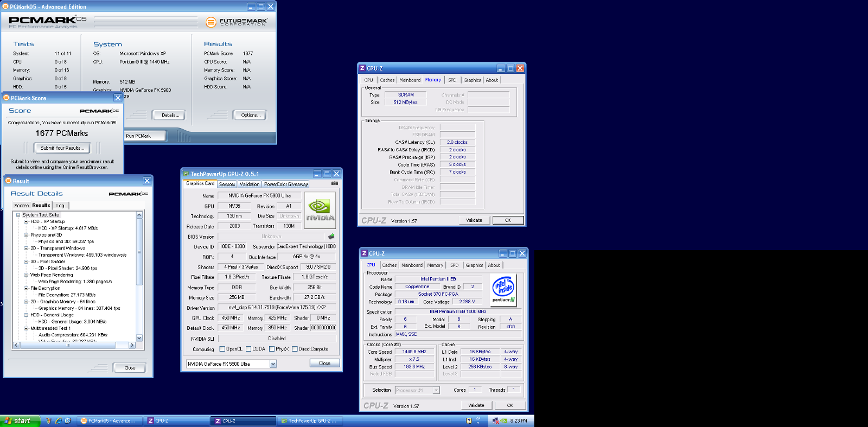Click the taskbar clock showing 8:23 PM
The image size is (868, 427).
pyautogui.click(x=518, y=420)
